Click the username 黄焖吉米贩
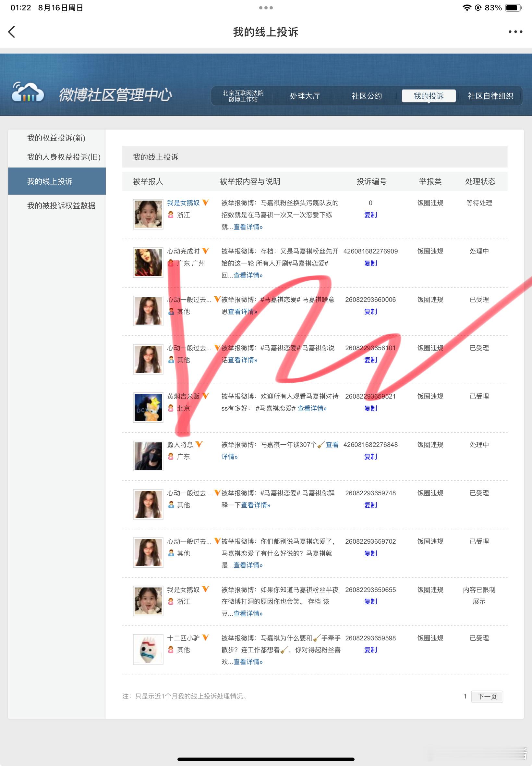 pos(183,396)
